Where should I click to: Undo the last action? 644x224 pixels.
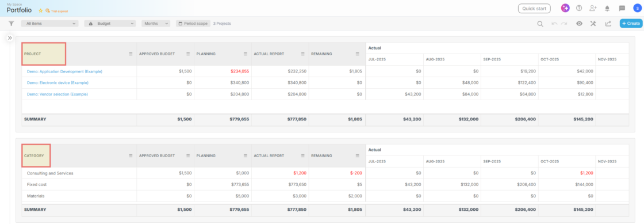pos(554,24)
